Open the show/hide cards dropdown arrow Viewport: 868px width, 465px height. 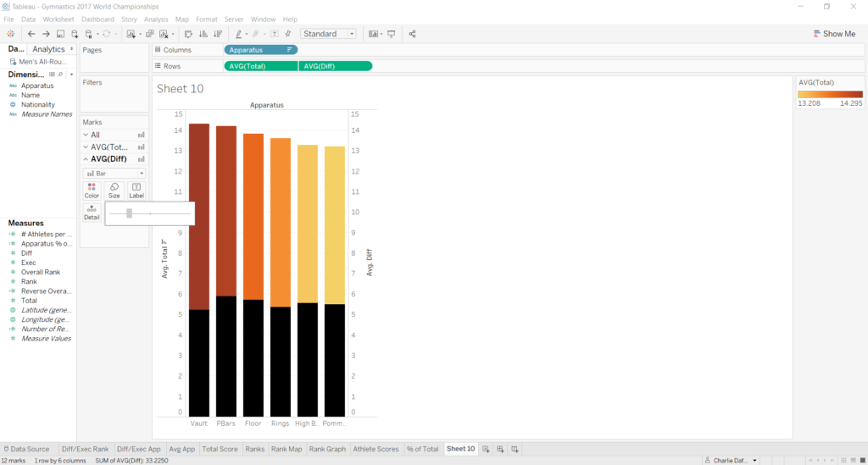[381, 34]
